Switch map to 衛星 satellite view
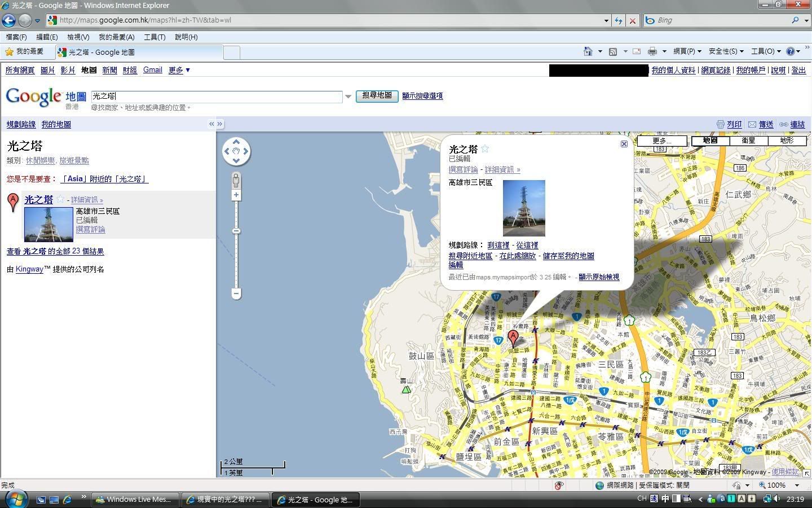Image resolution: width=812 pixels, height=508 pixels. coord(748,141)
